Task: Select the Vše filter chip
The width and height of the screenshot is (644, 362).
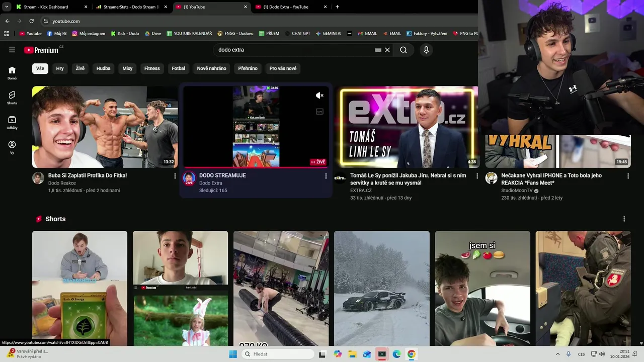Action: 40,68
